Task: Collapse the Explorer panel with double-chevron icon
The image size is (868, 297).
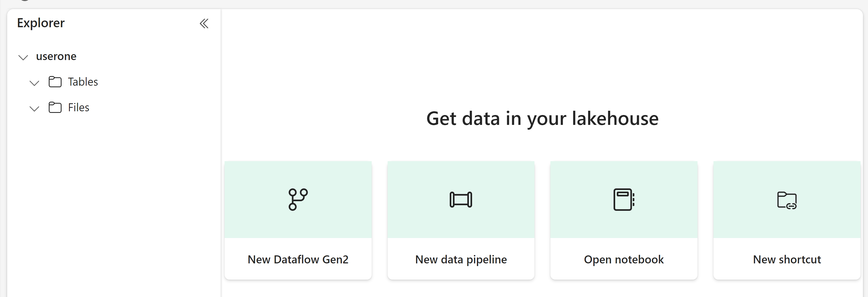Action: [x=204, y=23]
